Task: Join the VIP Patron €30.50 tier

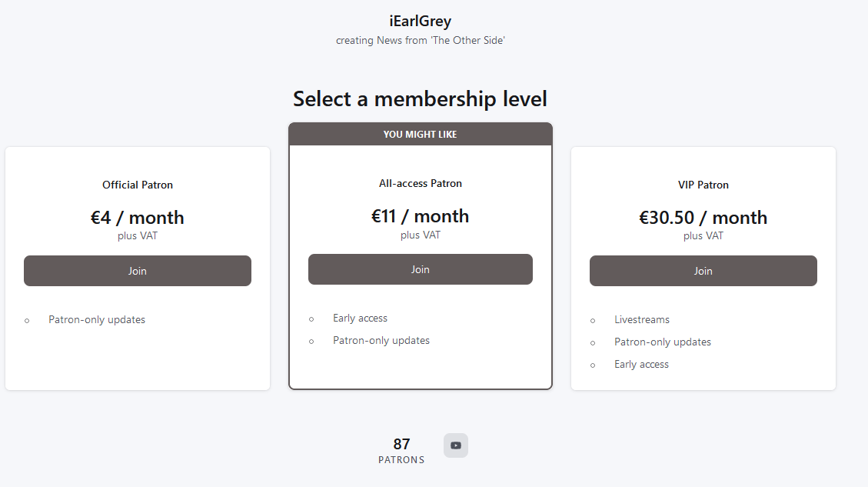Action: 703,271
